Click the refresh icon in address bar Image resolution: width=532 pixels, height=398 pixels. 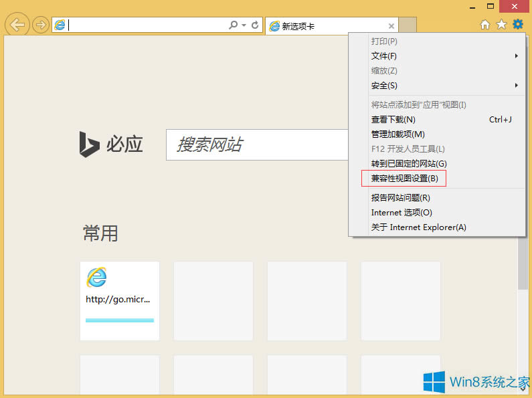[x=255, y=25]
